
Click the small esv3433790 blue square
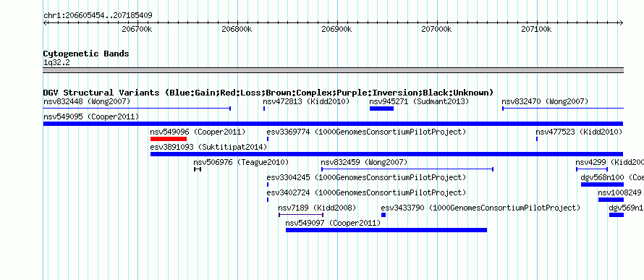pyautogui.click(x=384, y=215)
